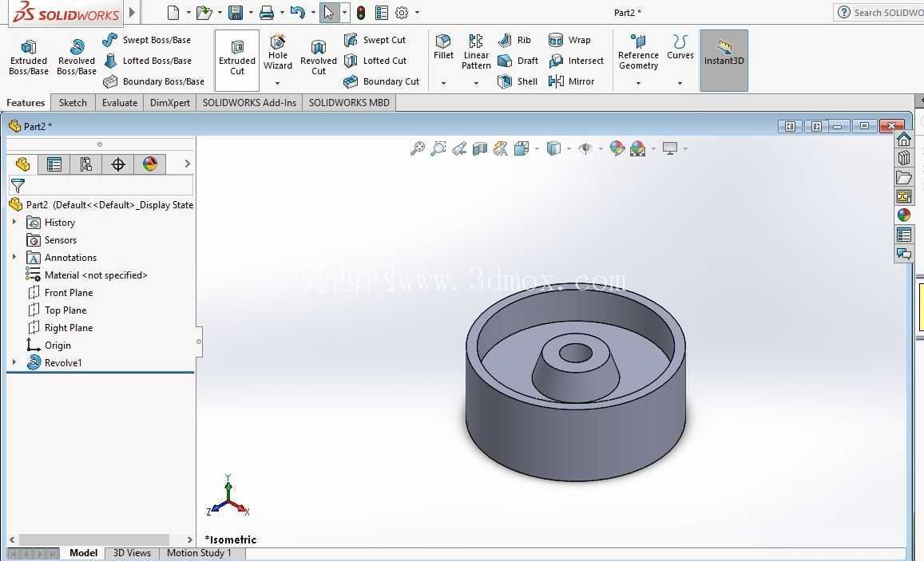The image size is (924, 561).
Task: Click the feature tree filter icon
Action: coord(18,185)
